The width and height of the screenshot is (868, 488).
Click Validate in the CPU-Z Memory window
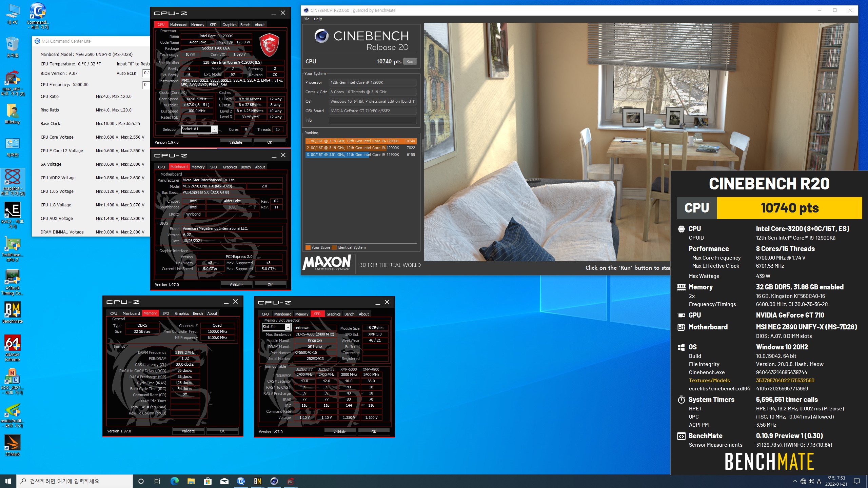188,431
